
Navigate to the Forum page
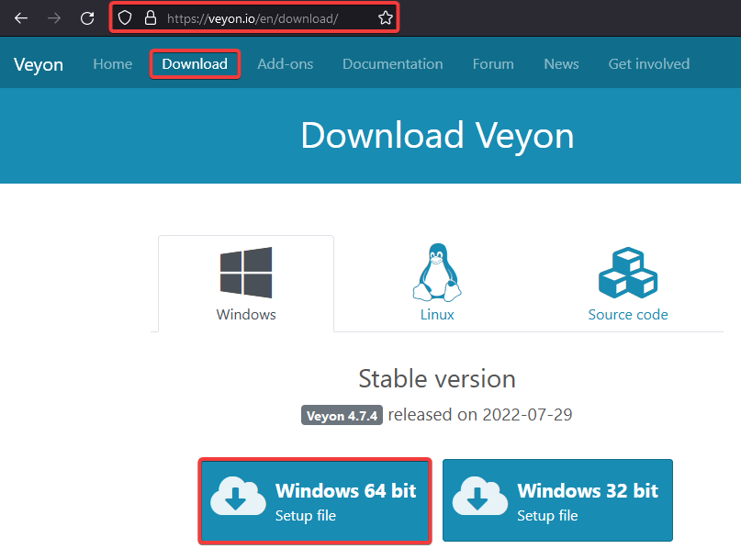pos(493,64)
